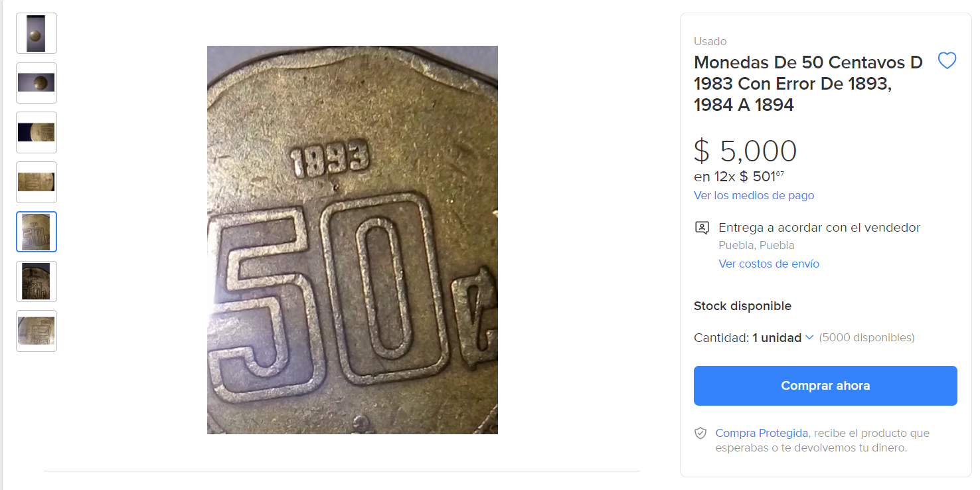Select the highlighted fifth gallery thumbnail

point(37,232)
